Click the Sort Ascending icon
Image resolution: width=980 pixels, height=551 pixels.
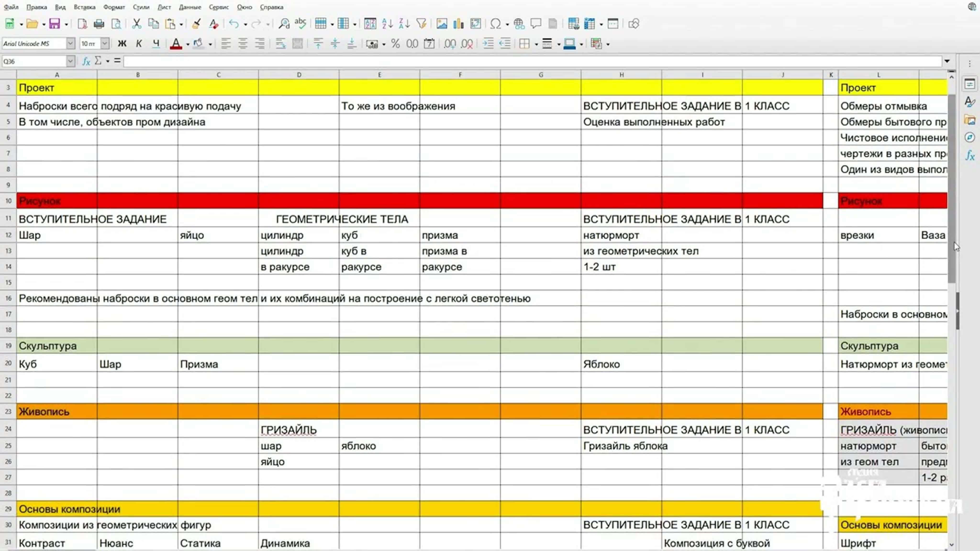(x=387, y=24)
